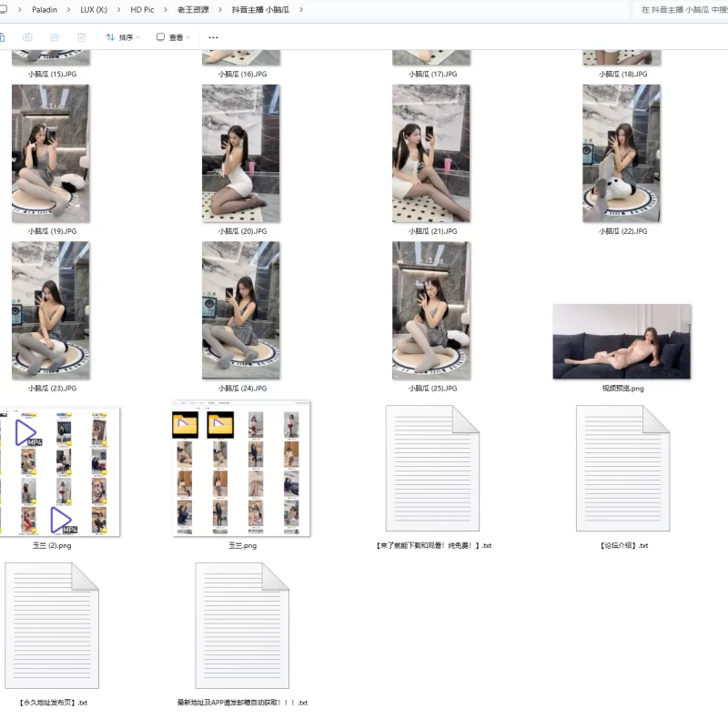Click the Share icon on the toolbar
The height and width of the screenshot is (719, 728).
[x=56, y=37]
